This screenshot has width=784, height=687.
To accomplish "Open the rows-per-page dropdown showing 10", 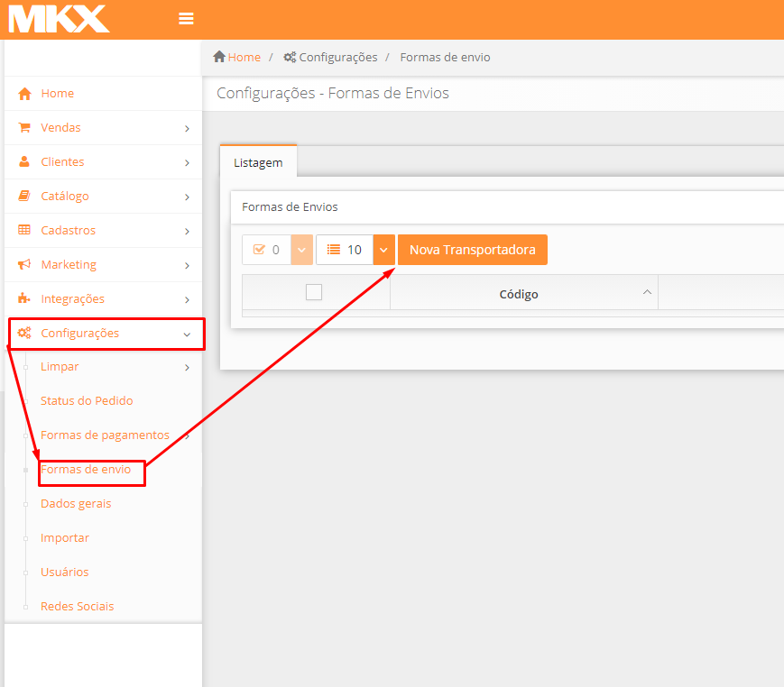I will (x=383, y=250).
